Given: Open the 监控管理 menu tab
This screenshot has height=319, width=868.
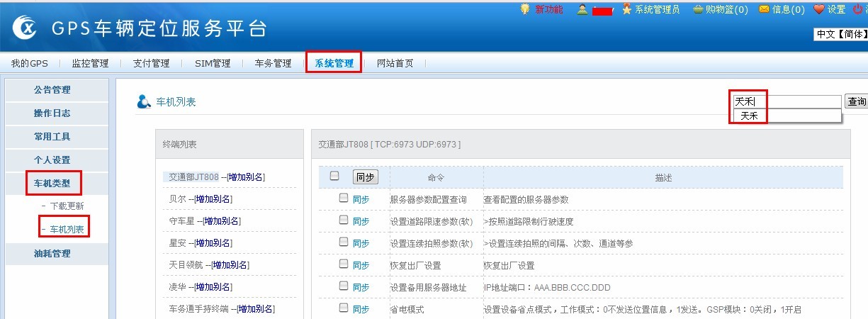Looking at the screenshot, I should 90,63.
